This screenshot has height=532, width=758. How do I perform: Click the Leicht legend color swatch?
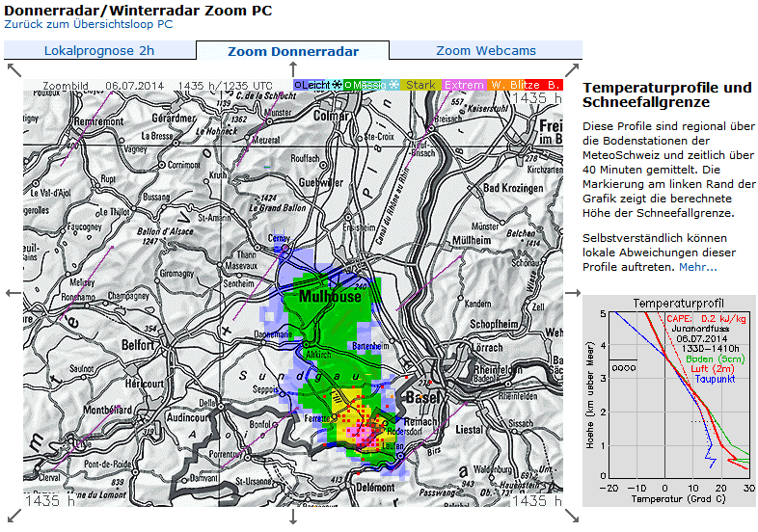[x=318, y=85]
